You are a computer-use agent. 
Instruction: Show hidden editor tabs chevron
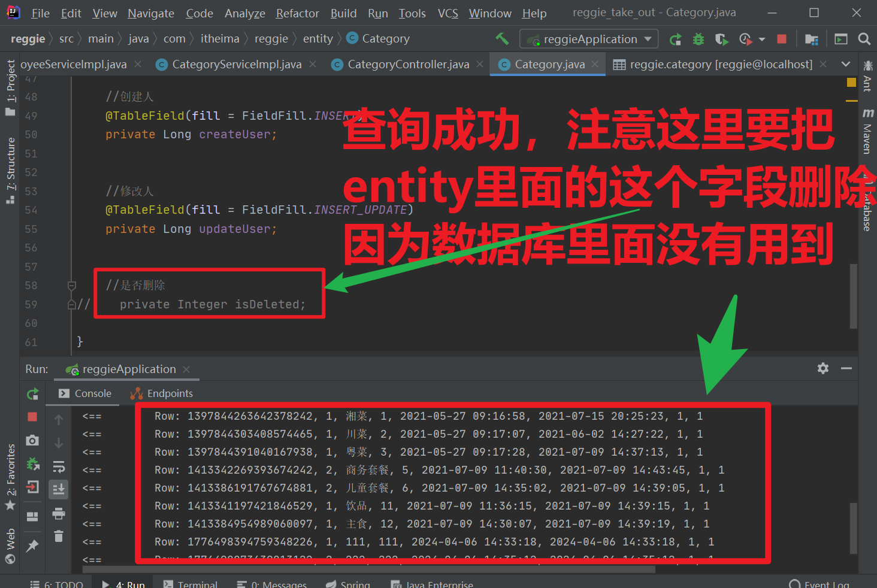pyautogui.click(x=845, y=64)
